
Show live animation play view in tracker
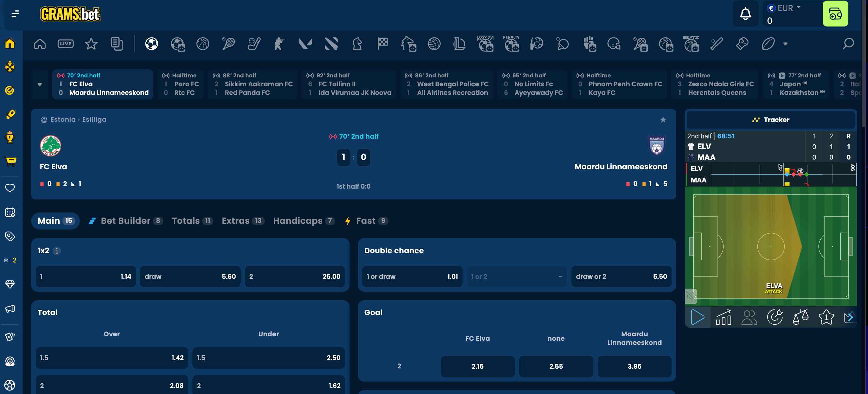(698, 317)
